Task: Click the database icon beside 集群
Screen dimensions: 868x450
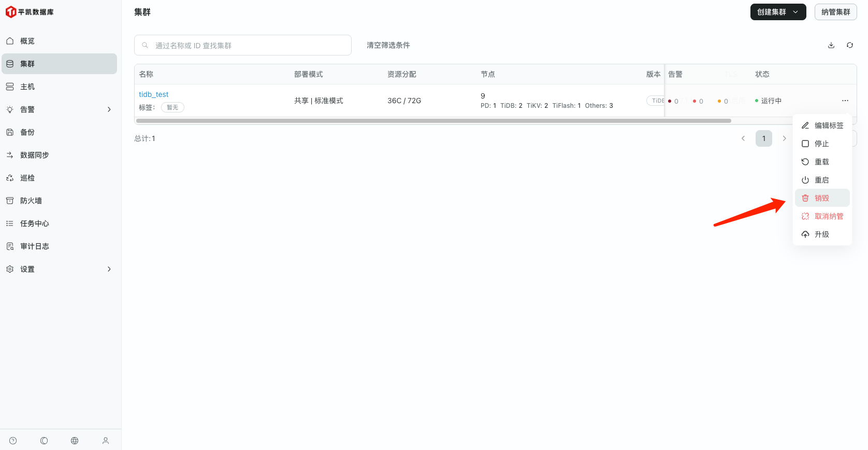Action: [10, 64]
